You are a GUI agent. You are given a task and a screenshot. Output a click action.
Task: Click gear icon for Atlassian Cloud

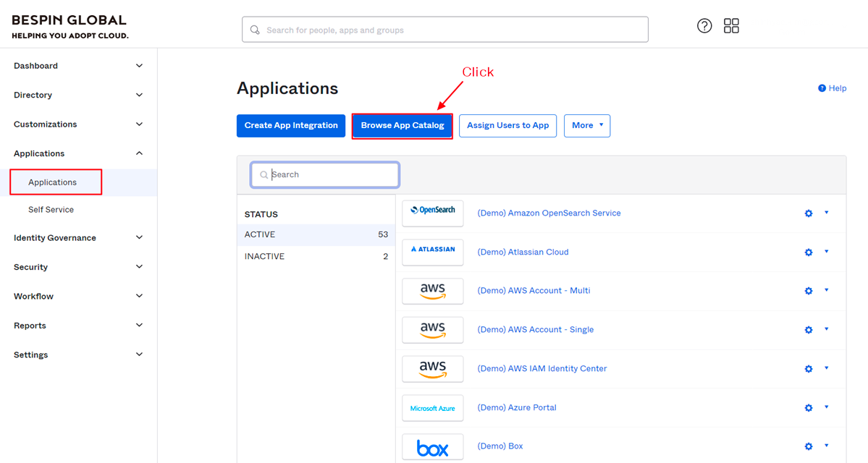tap(809, 252)
